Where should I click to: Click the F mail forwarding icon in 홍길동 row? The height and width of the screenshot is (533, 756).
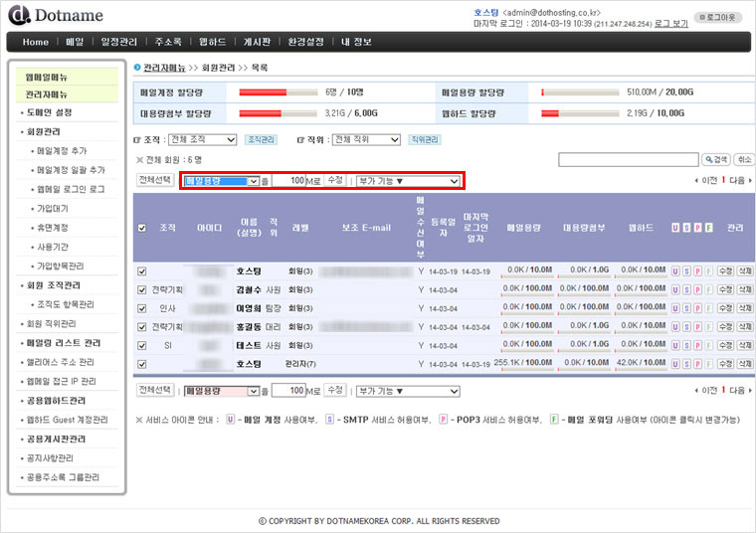tap(708, 327)
